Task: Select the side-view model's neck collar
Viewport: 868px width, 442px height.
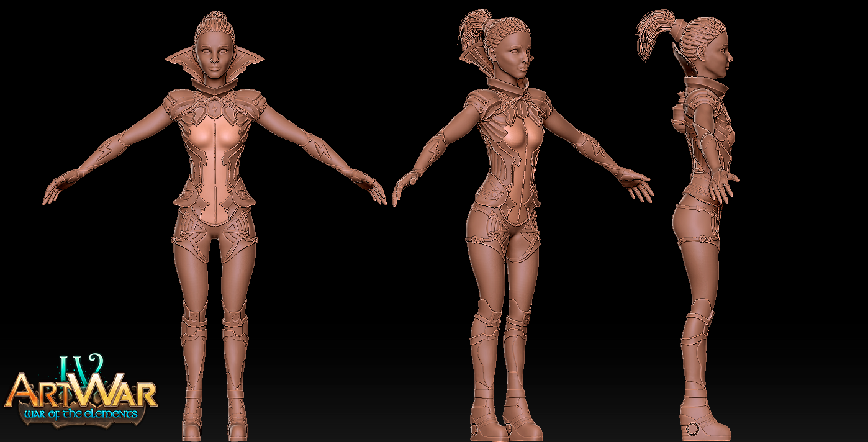Action: pos(707,87)
